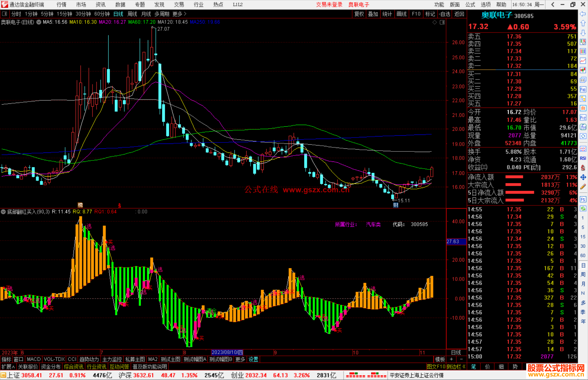Click the f(x) formula sidebar icon
Screen dimensions: 588x380
(x=583, y=127)
